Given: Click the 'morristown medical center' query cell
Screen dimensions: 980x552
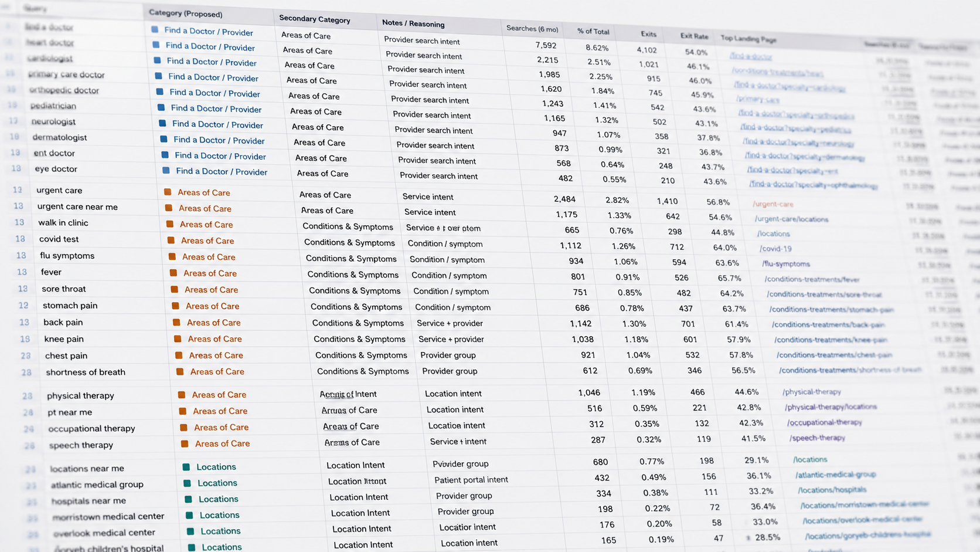Looking at the screenshot, I should point(108,517).
